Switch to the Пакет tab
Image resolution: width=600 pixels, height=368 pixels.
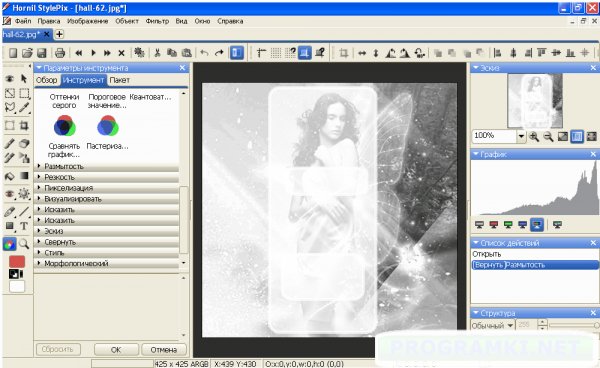pyautogui.click(x=119, y=80)
